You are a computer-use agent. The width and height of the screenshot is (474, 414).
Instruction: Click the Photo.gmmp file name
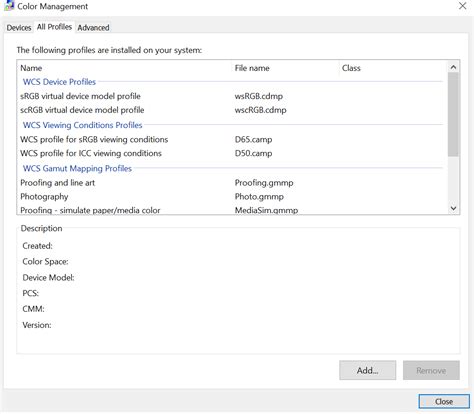[259, 197]
